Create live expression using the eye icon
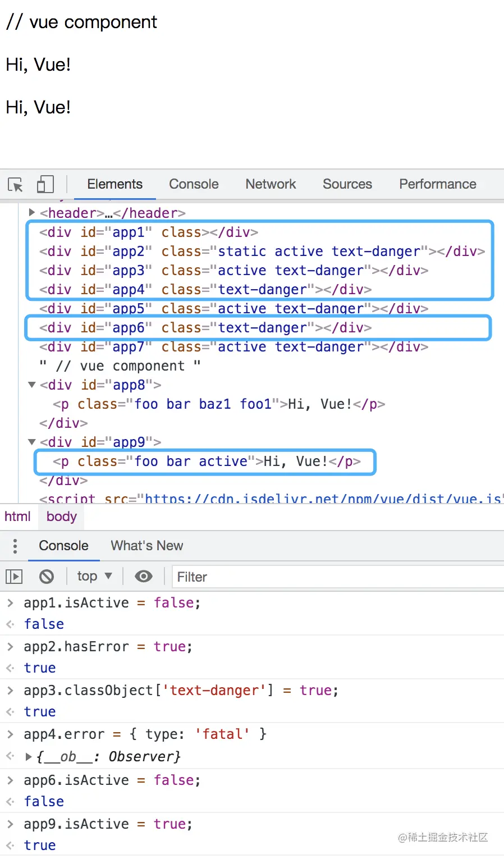 tap(144, 576)
